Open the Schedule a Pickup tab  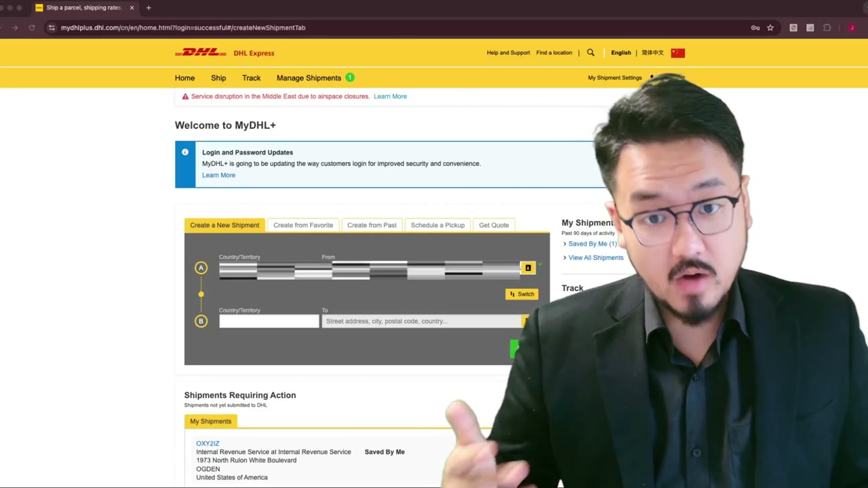pyautogui.click(x=437, y=225)
